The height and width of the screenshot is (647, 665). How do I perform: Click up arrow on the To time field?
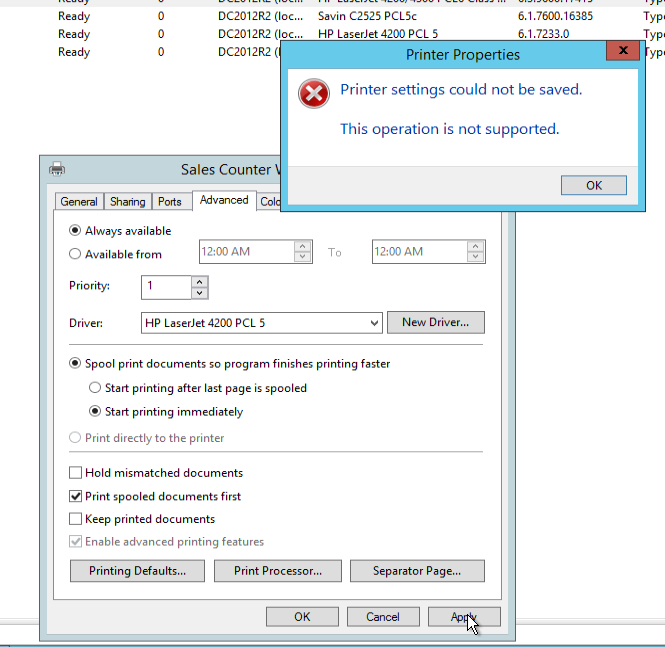pos(475,246)
